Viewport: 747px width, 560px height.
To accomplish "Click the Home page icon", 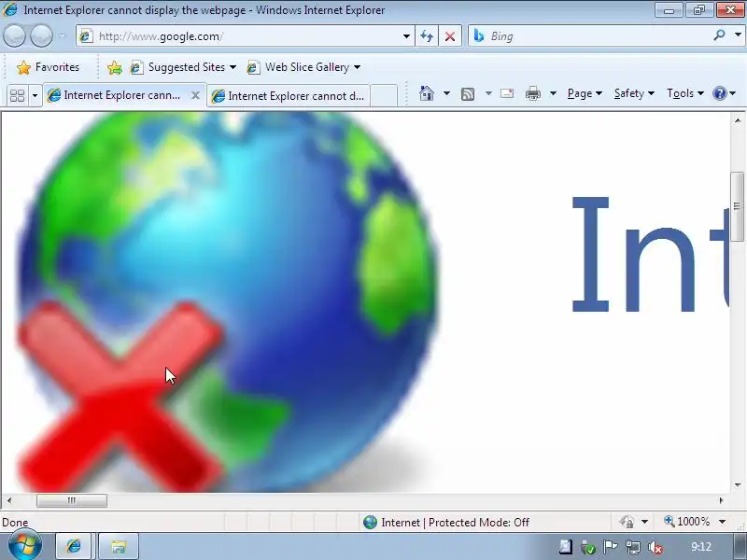I will point(427,93).
